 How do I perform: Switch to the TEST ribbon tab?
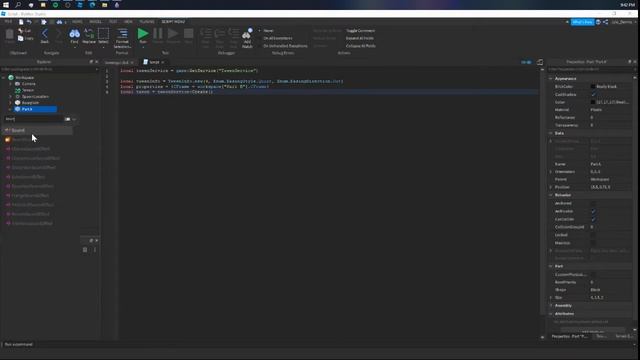tap(113, 22)
